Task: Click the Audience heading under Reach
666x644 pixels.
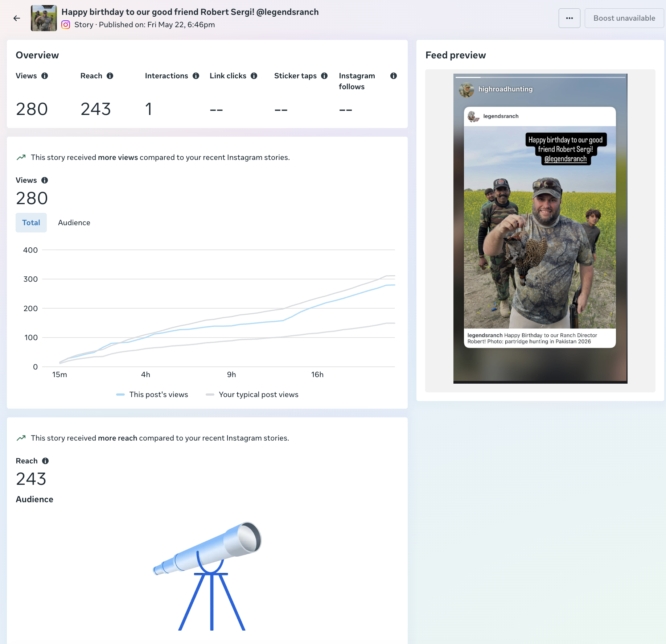Action: (x=34, y=499)
